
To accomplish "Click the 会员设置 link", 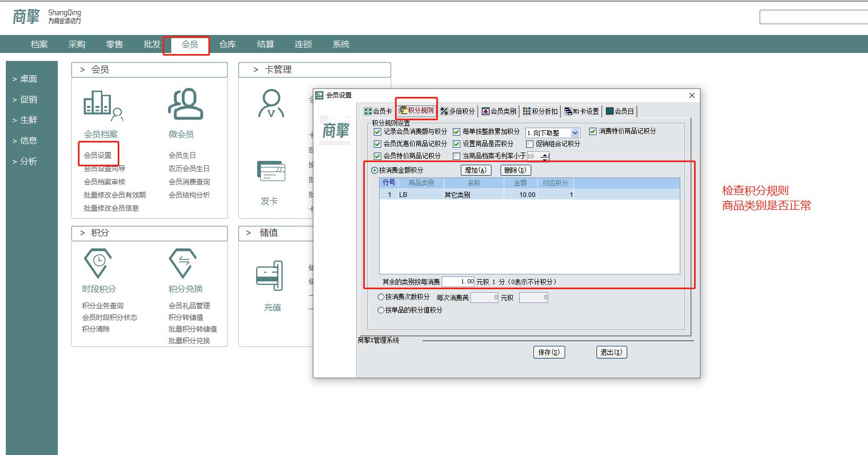I will (98, 155).
